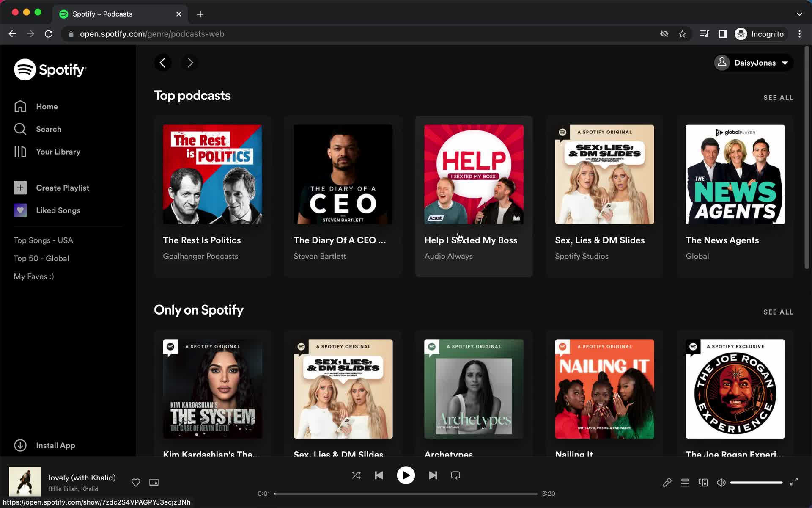Click the Install App download icon
Viewport: 812px width, 508px height.
(20, 445)
